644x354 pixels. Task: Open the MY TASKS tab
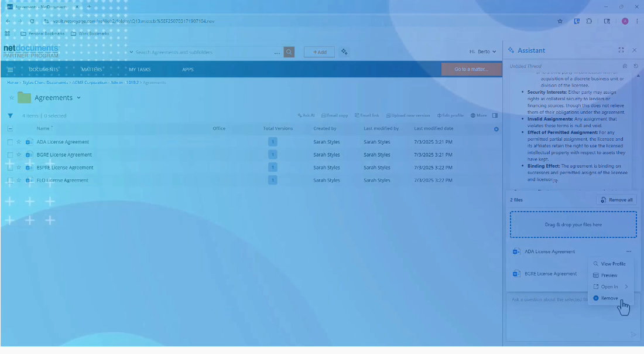pyautogui.click(x=140, y=70)
